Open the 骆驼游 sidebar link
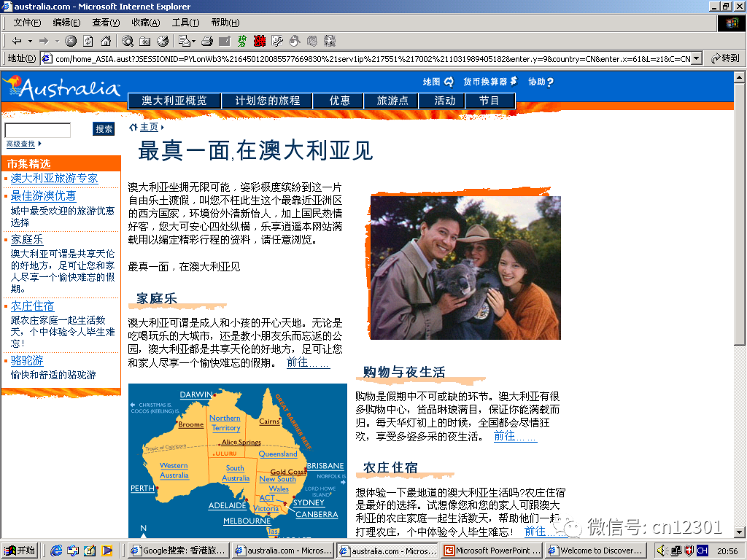 coord(27,360)
